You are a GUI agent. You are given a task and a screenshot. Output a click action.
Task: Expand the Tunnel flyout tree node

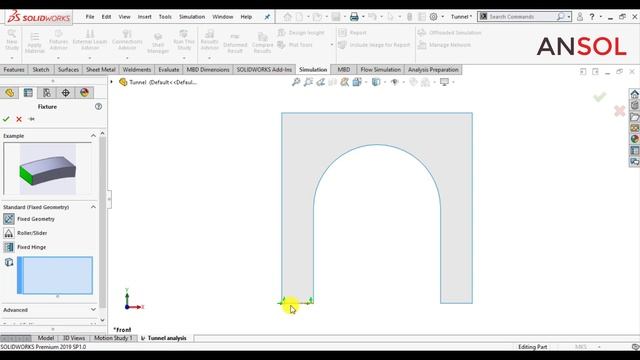coord(111,82)
